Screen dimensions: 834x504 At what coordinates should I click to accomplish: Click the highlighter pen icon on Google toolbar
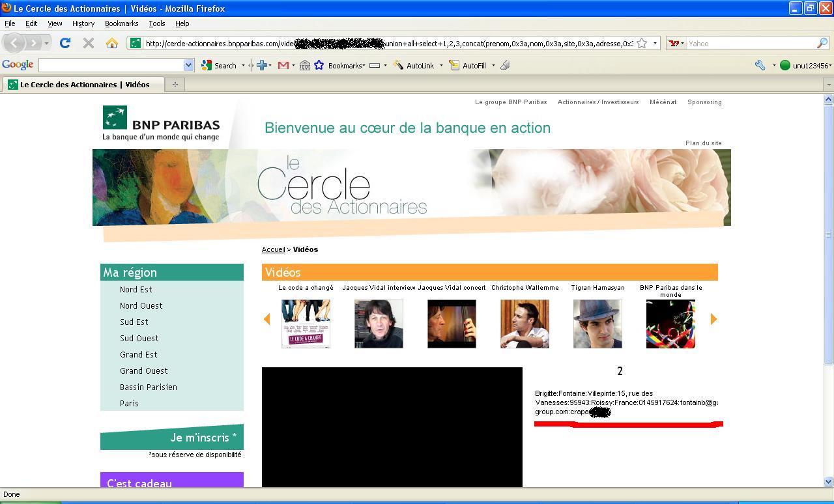tap(505, 65)
